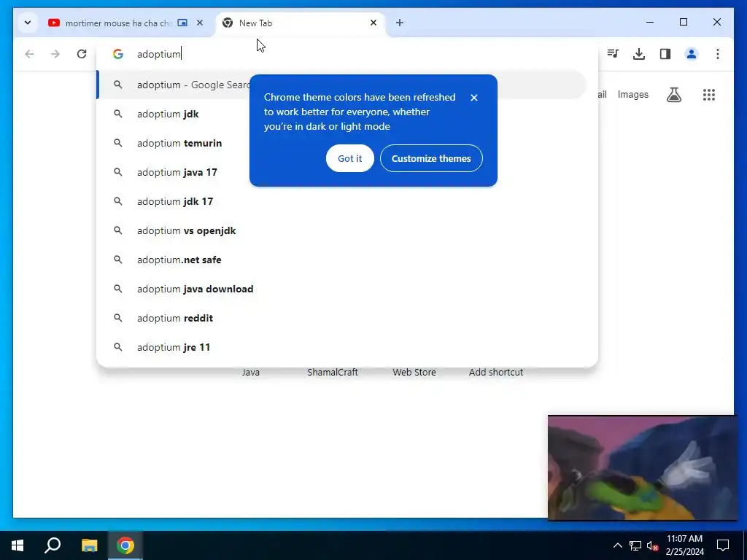The width and height of the screenshot is (747, 560).
Task: Open the Images link
Action: pyautogui.click(x=632, y=95)
